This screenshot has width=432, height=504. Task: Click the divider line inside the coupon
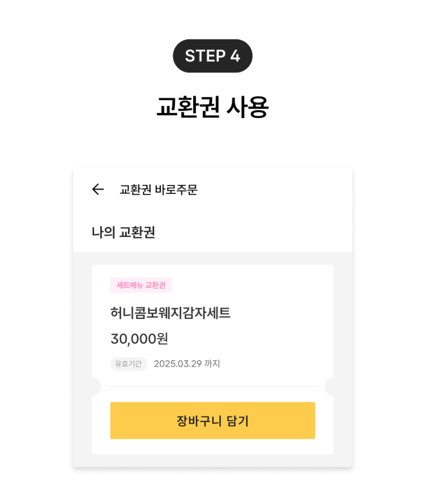pyautogui.click(x=212, y=386)
